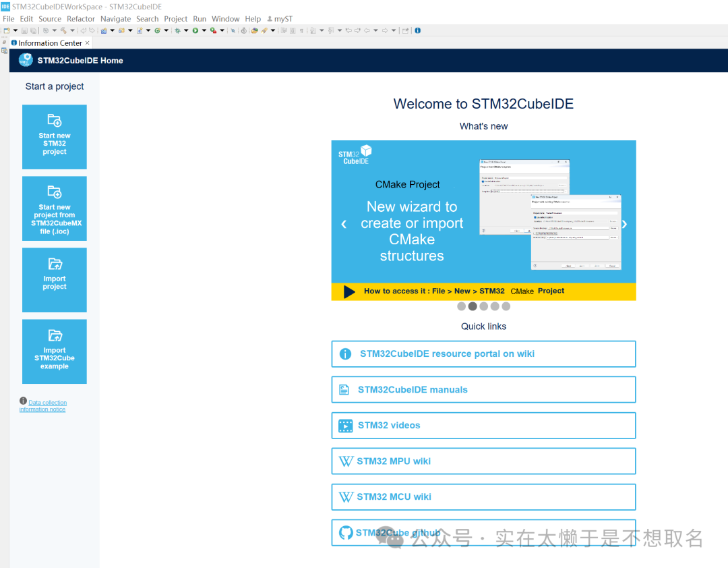Screen dimensions: 728x568
Task: Click the Import project tile
Action: 55,280
